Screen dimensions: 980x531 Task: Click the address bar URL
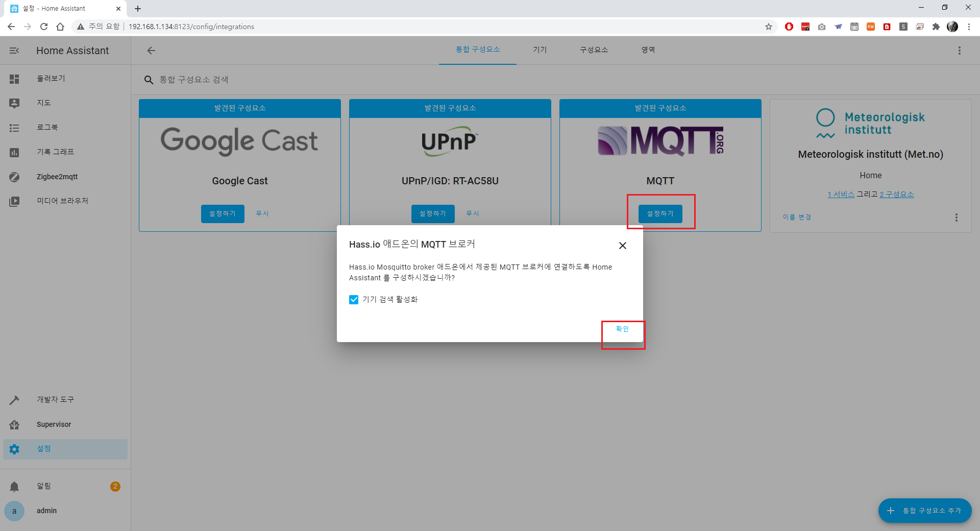click(191, 27)
